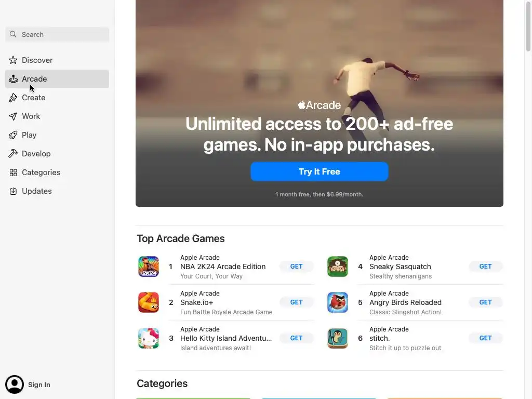532x399 pixels.
Task: Click the Try It Free button
Action: tap(320, 171)
